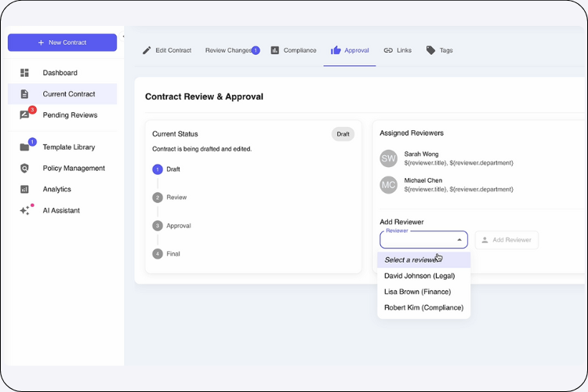Click the Analytics chart icon

point(25,190)
